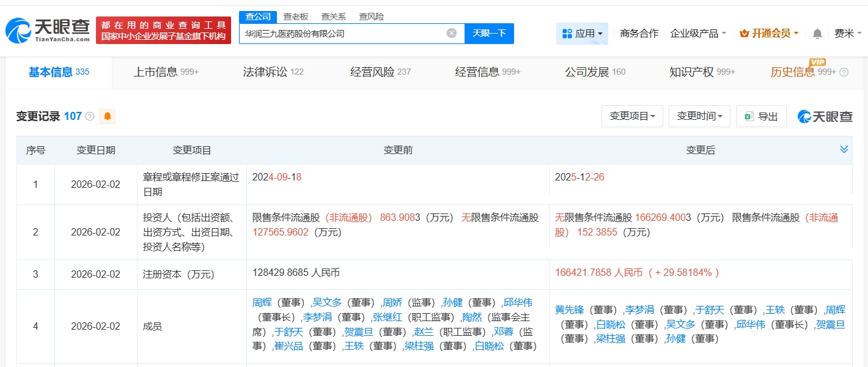Expand the 企业级产品 menu
This screenshot has width=868, height=367.
698,34
